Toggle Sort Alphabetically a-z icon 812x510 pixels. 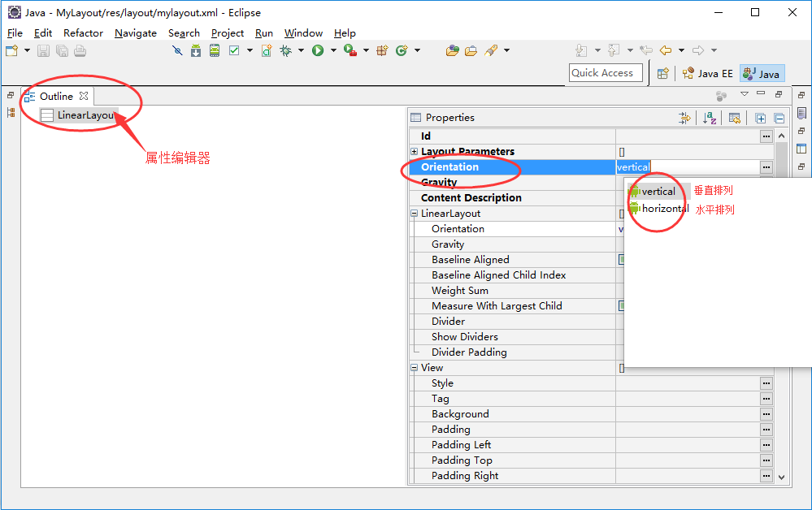point(710,118)
